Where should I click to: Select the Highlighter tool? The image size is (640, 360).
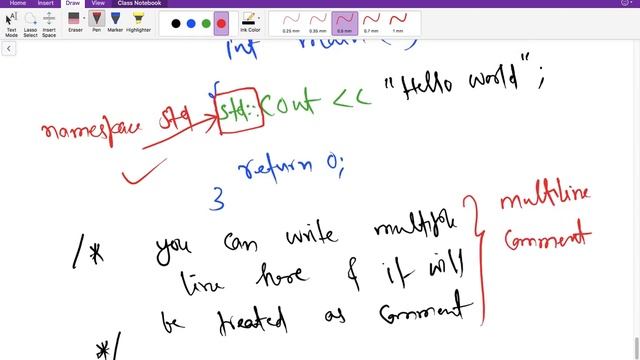click(x=138, y=22)
